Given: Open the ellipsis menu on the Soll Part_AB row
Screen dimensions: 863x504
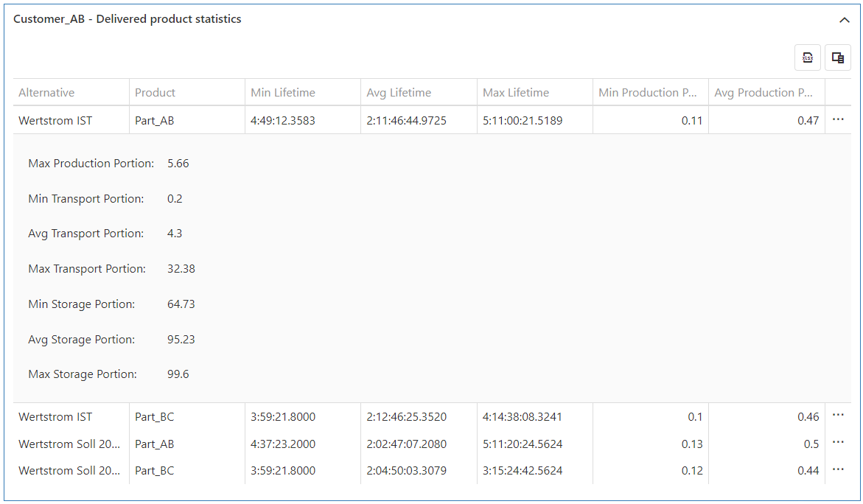Looking at the screenshot, I should click(837, 442).
